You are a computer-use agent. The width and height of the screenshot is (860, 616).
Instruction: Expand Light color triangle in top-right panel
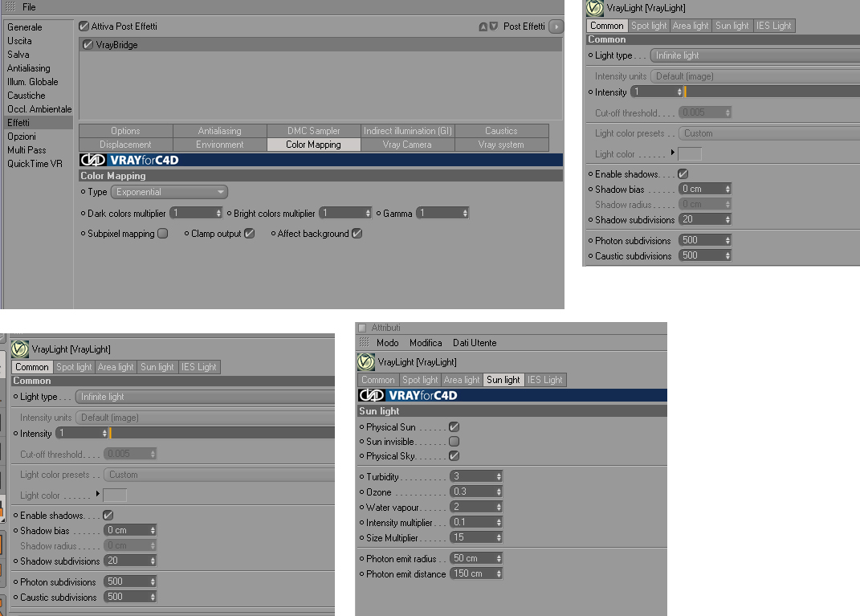(x=672, y=153)
